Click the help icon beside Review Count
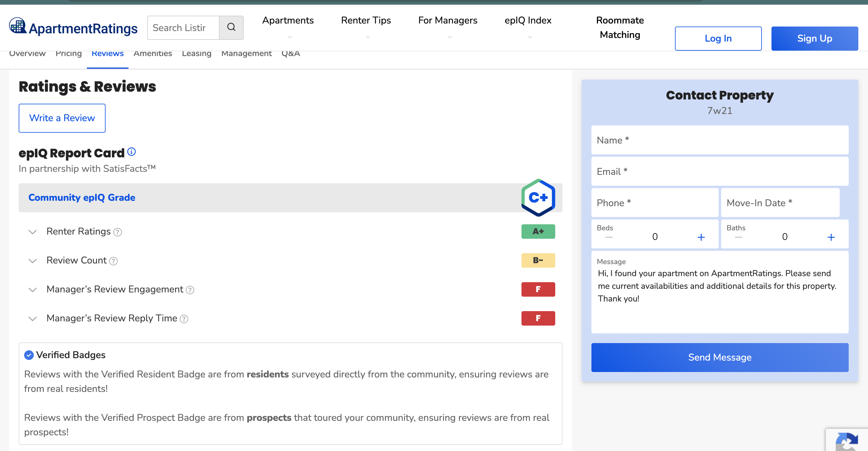The height and width of the screenshot is (451, 868). 114,261
